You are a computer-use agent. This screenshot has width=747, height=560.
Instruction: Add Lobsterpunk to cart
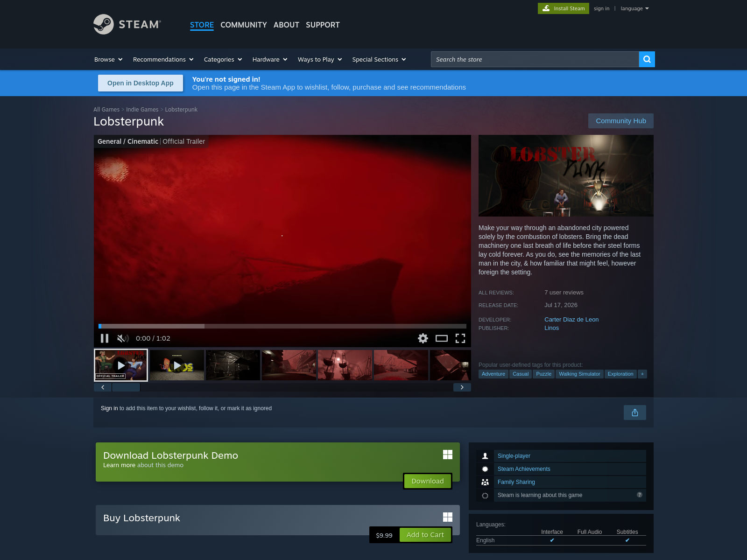pos(425,535)
